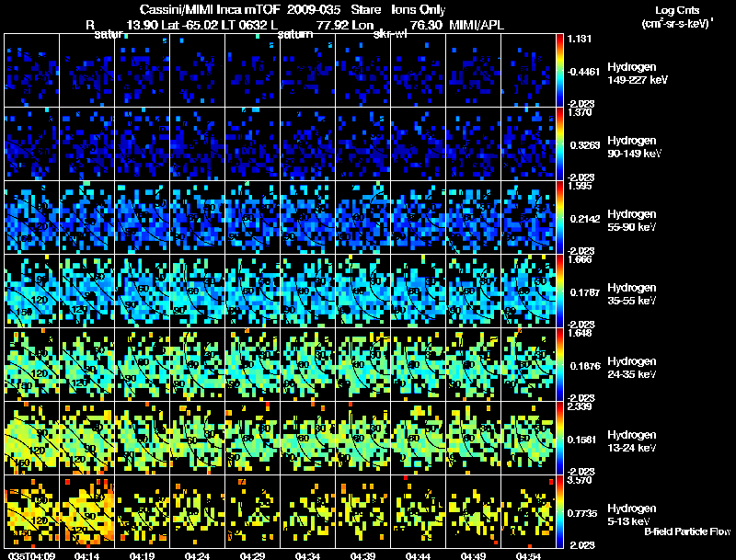Click the 035T04:09 time axis label
736x560 pixels.
(x=31, y=556)
